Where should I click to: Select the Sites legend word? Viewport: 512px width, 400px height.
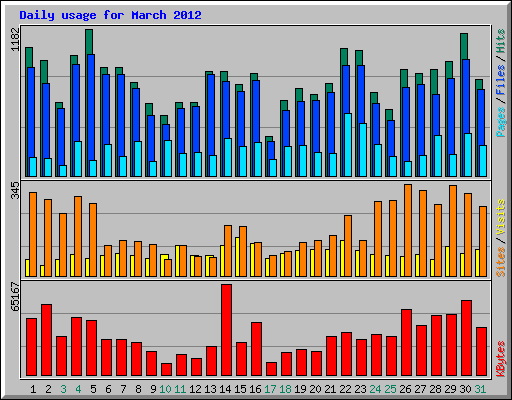pyautogui.click(x=501, y=262)
